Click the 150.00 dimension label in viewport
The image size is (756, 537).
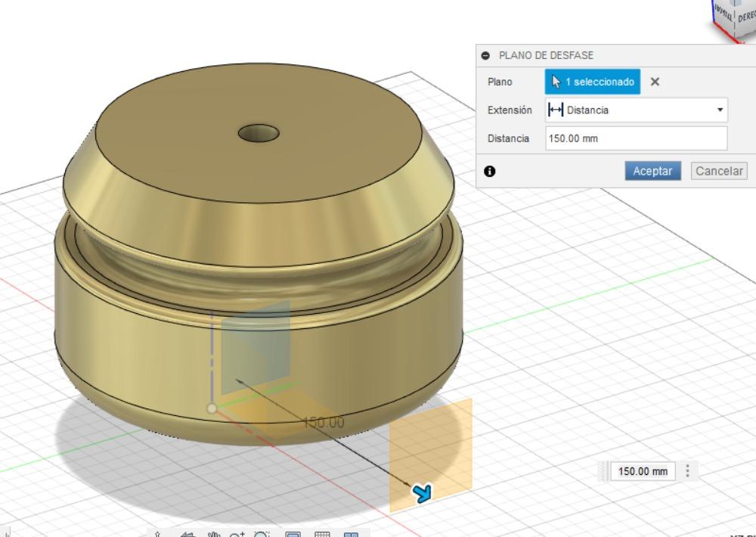point(324,423)
